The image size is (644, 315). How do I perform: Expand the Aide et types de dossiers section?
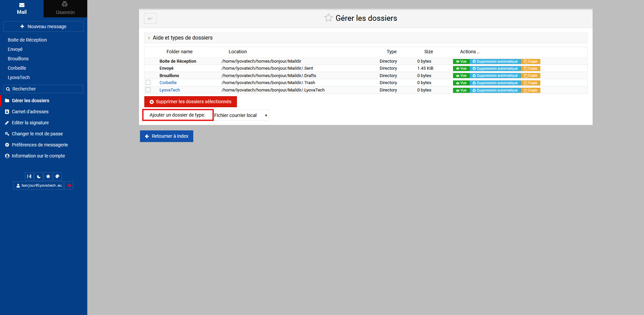[x=183, y=38]
